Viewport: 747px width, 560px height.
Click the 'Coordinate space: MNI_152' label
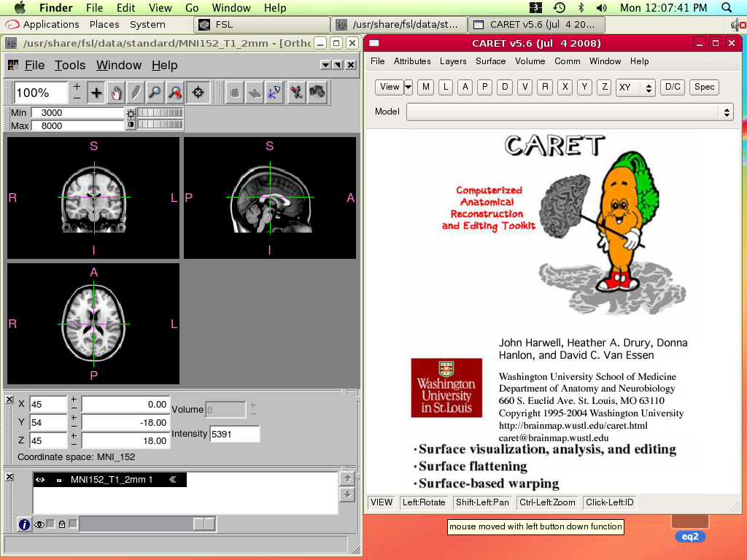pyautogui.click(x=76, y=457)
